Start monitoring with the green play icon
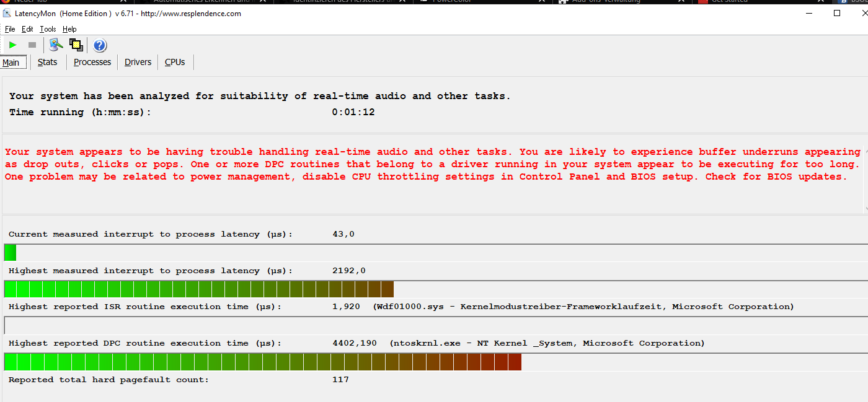 (12, 45)
